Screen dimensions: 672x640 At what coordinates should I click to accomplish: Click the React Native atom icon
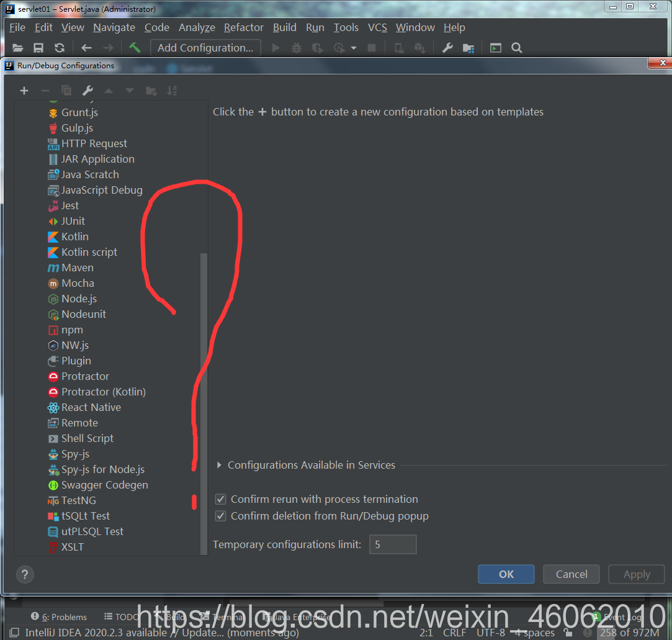coord(53,408)
